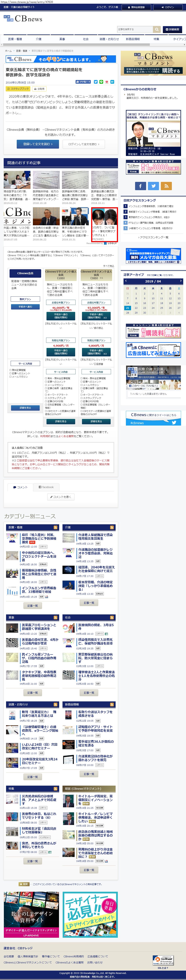Share the article via Twitter icon
The width and height of the screenshot is (186, 980).
[96, 82]
